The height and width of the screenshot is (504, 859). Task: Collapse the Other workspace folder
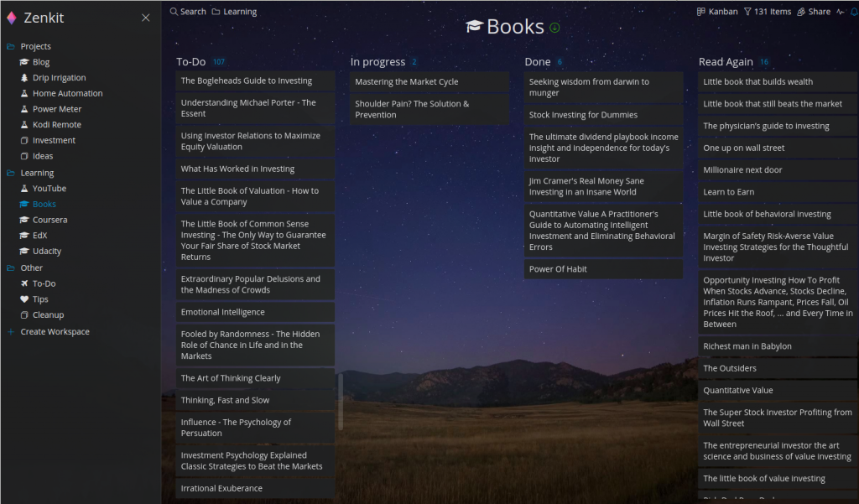coord(10,268)
